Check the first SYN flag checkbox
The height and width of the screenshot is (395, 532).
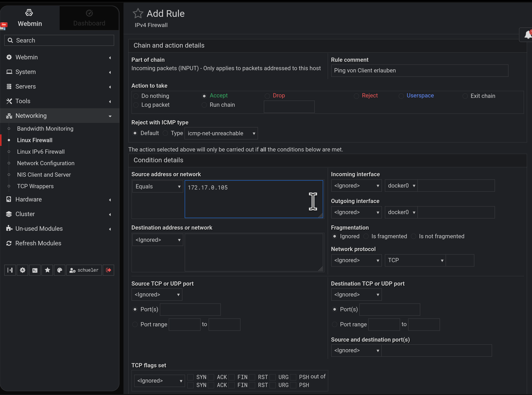[x=190, y=377]
